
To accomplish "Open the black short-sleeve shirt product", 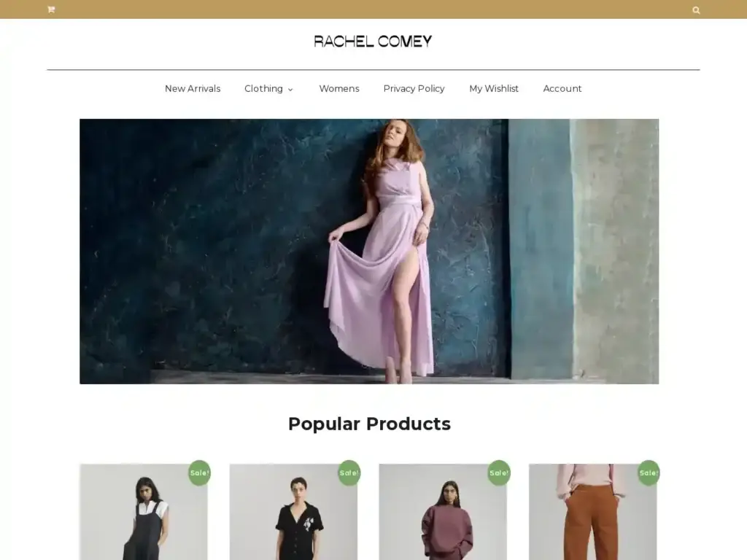I will [x=293, y=512].
